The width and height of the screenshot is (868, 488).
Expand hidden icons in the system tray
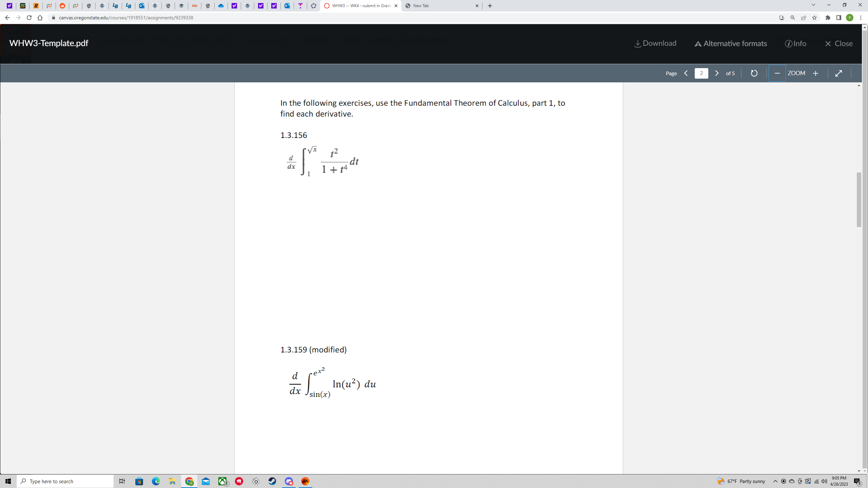point(775,481)
